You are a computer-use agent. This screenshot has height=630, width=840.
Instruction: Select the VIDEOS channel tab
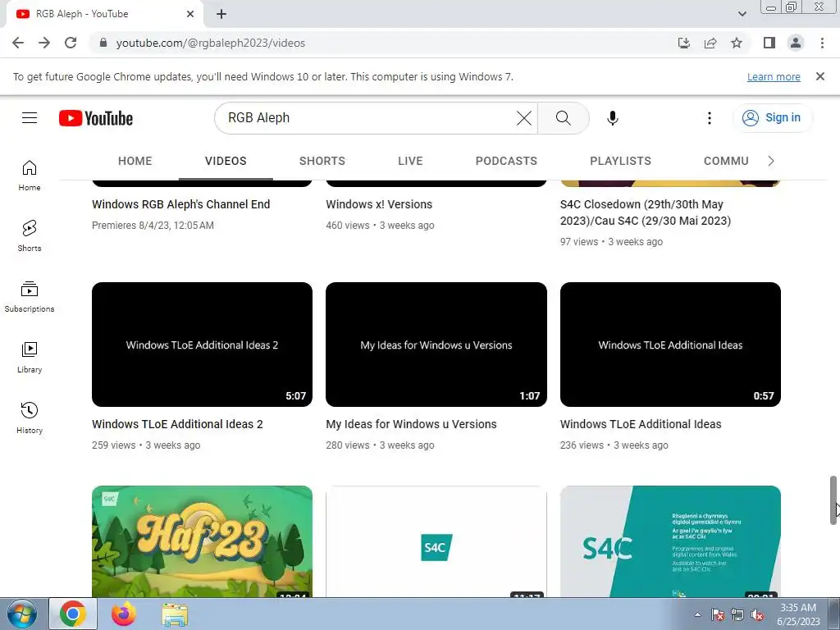(226, 161)
